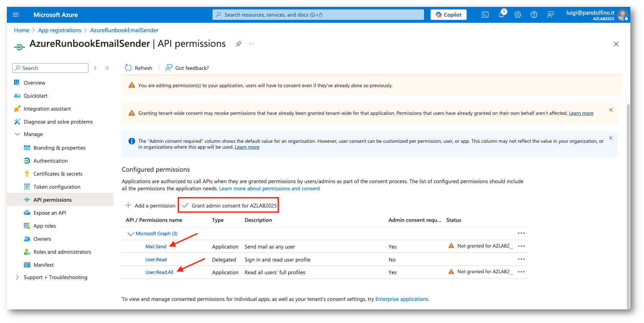
Task: Click the Overview icon in sidebar
Action: click(x=17, y=82)
